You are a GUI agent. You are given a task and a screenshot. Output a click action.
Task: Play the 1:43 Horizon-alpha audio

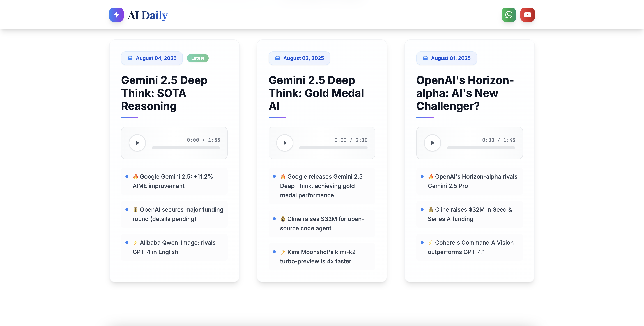point(433,143)
